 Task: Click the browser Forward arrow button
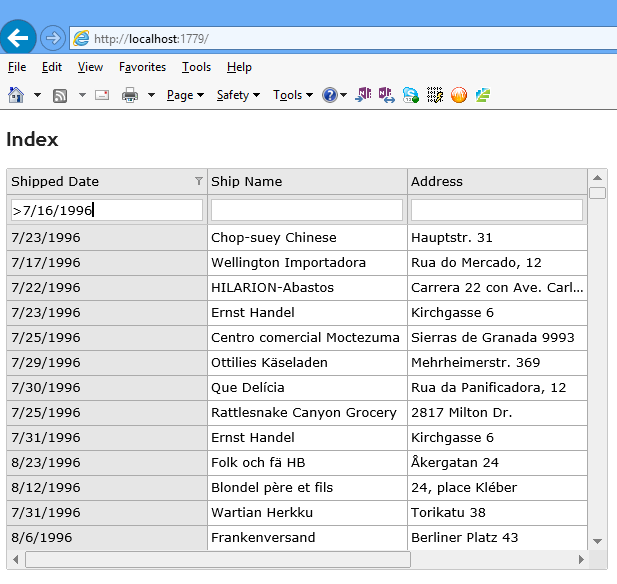tap(53, 38)
